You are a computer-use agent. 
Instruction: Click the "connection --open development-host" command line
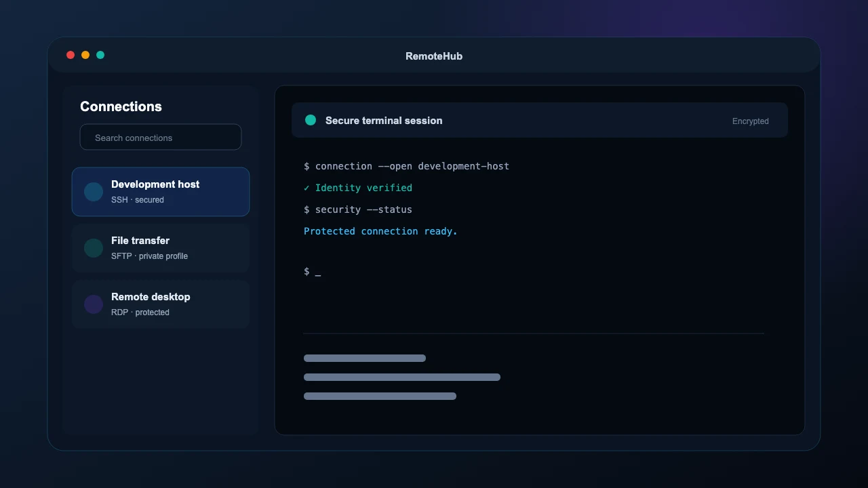[406, 166]
